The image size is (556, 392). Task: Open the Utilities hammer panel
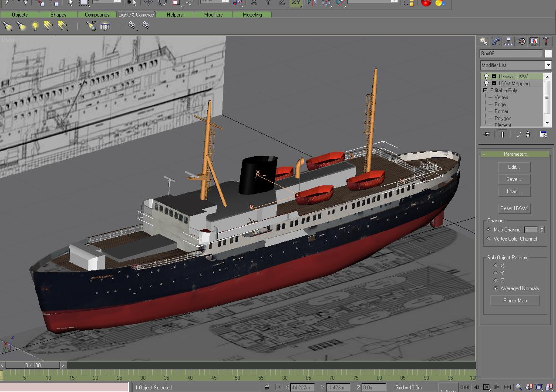[x=546, y=41]
